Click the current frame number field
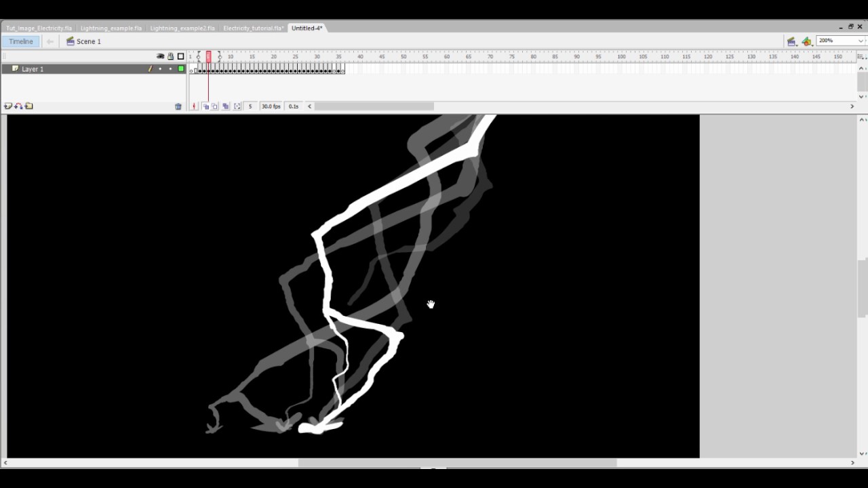The image size is (868, 488). [x=250, y=106]
